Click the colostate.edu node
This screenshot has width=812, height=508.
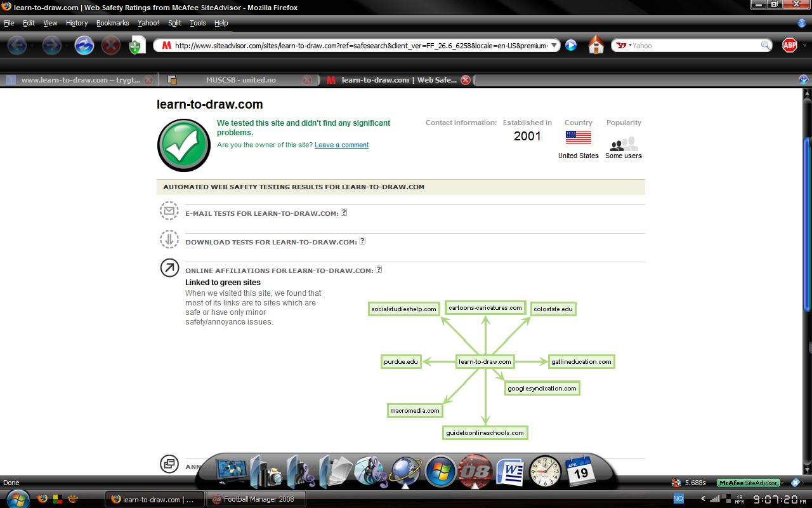[553, 309]
